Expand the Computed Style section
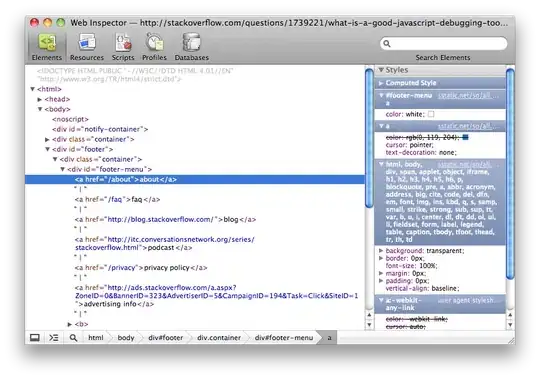Viewport: 540px width, 379px height. click(381, 83)
